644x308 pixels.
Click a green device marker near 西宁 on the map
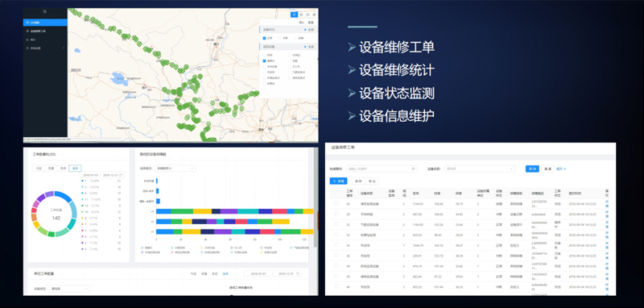tap(165, 89)
